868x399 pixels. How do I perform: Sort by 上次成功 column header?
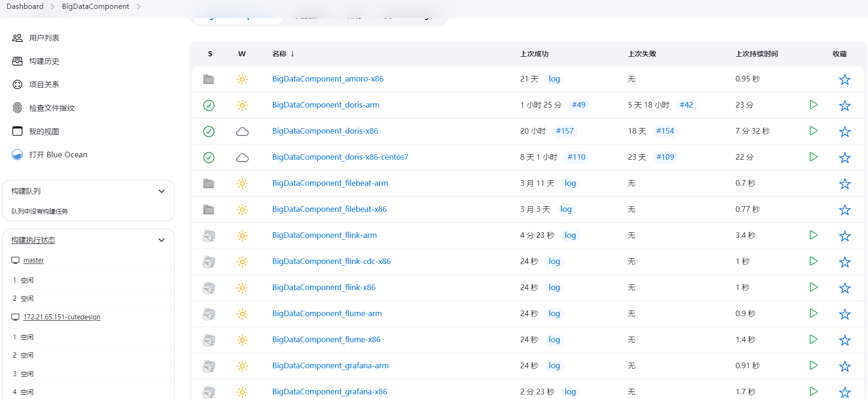pos(534,54)
